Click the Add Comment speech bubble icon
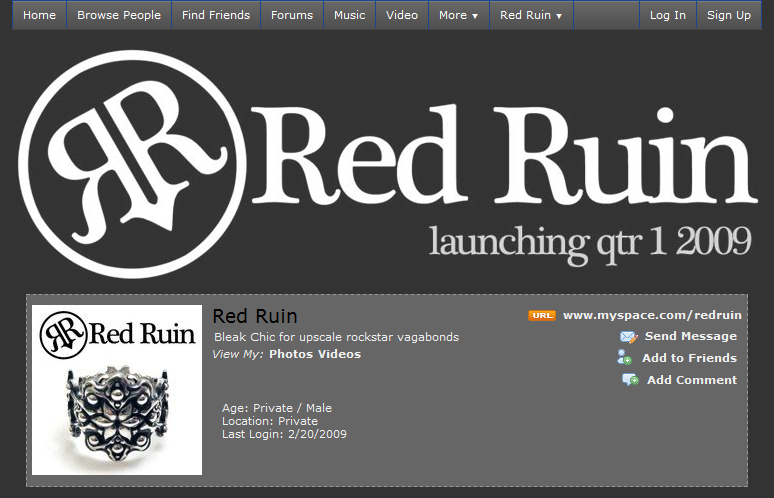The image size is (774, 498). [630, 380]
